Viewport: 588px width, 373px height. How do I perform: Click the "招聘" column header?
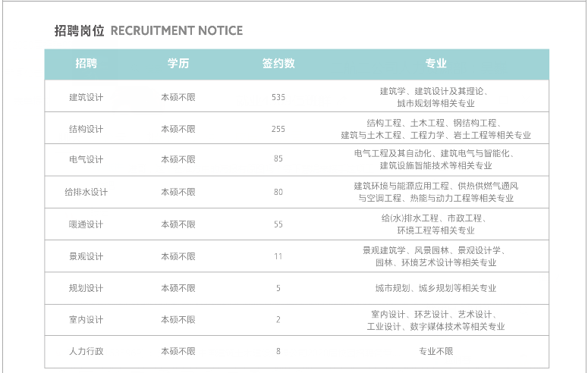86,64
